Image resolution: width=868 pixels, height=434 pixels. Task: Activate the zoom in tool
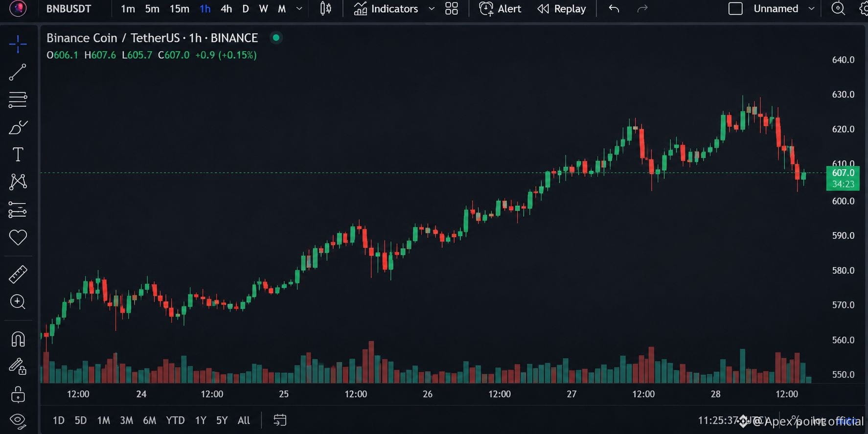tap(18, 302)
